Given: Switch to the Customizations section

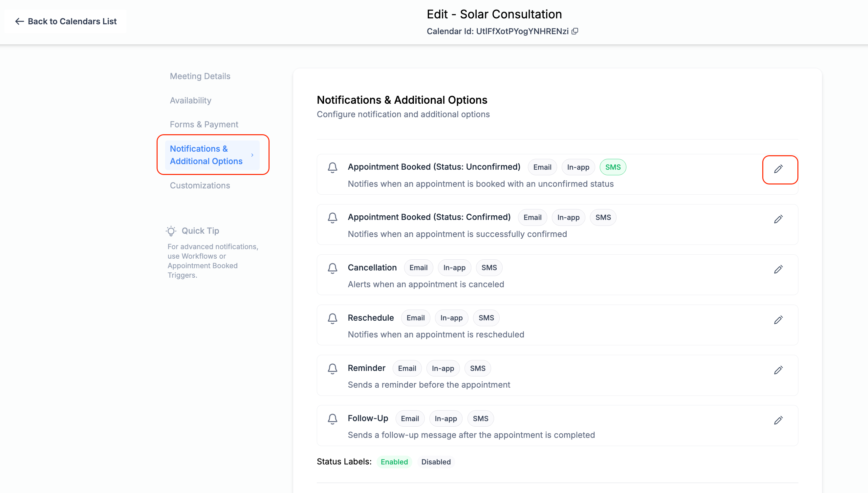Looking at the screenshot, I should click(200, 185).
